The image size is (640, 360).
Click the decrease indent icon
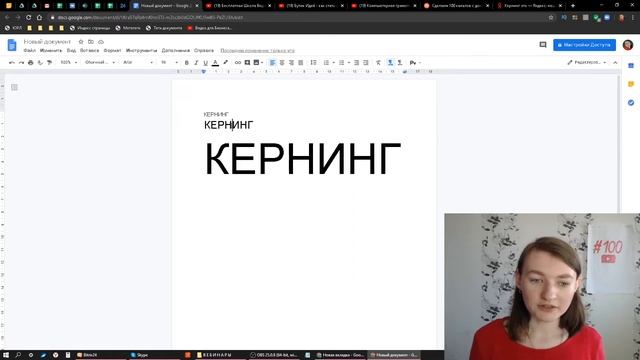[356, 62]
